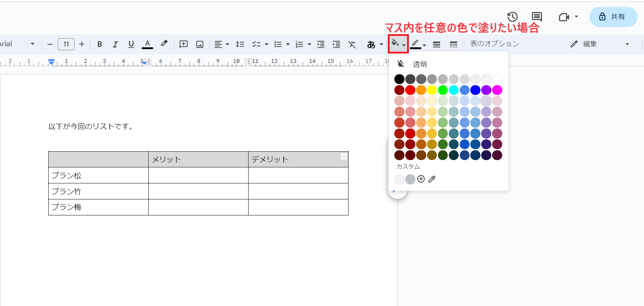Click the font size field showing 11
The width and height of the screenshot is (644, 306).
coord(66,44)
